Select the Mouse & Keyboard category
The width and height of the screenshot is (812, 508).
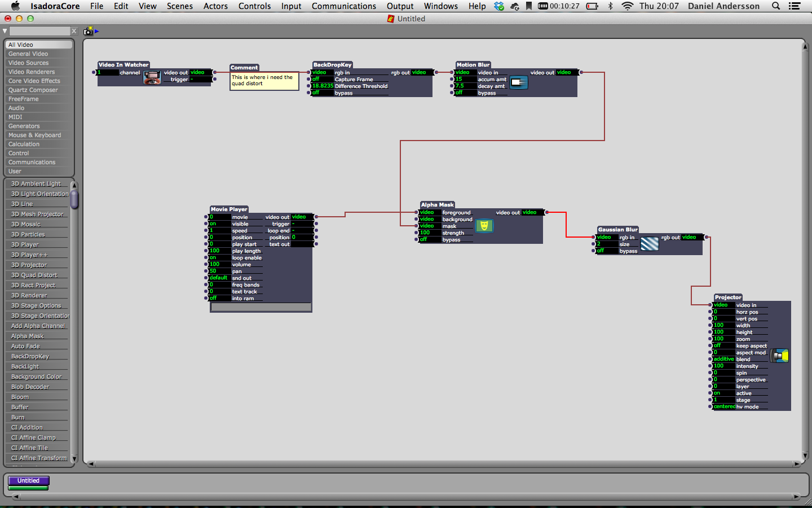click(39, 135)
